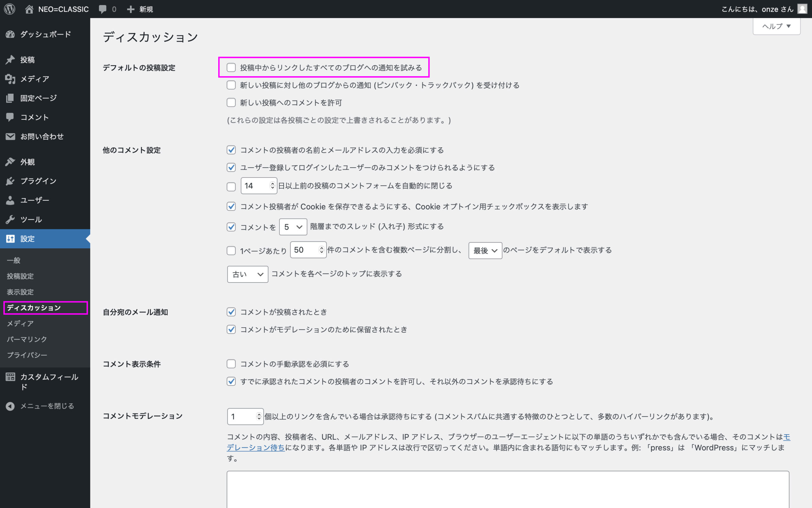The image size is (812, 508).
Task: Click NEO=CLASSIC site name link
Action: click(x=63, y=10)
